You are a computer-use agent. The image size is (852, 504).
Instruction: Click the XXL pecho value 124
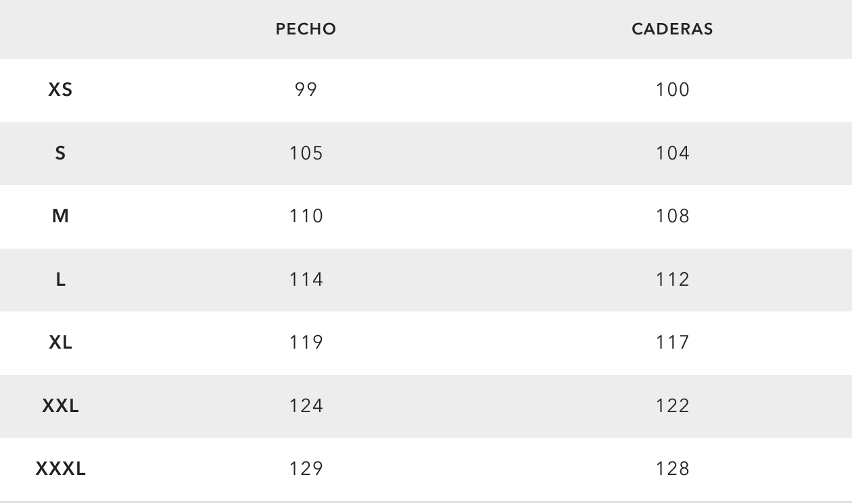(x=306, y=406)
